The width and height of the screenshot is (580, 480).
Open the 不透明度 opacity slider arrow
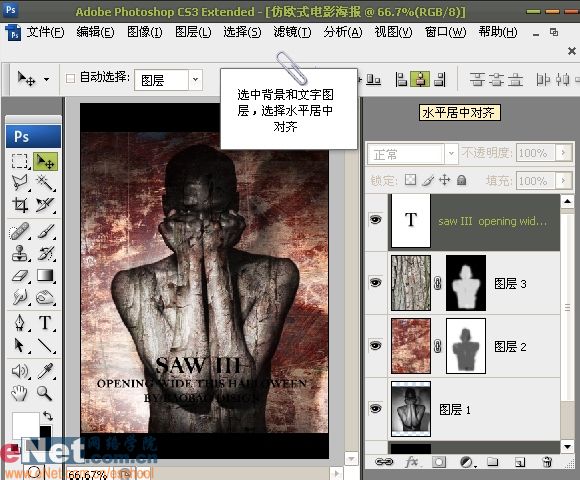pyautogui.click(x=564, y=152)
